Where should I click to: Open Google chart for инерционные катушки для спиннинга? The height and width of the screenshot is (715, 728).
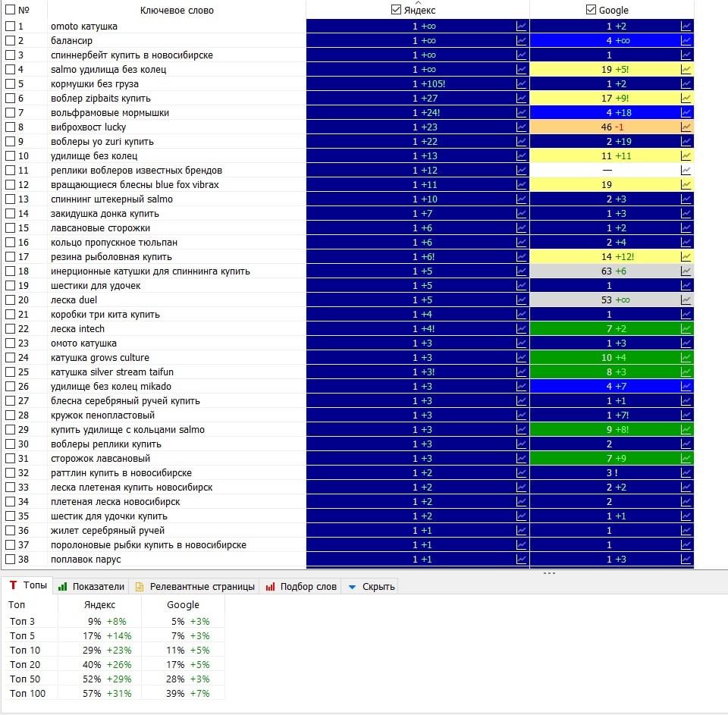(686, 271)
